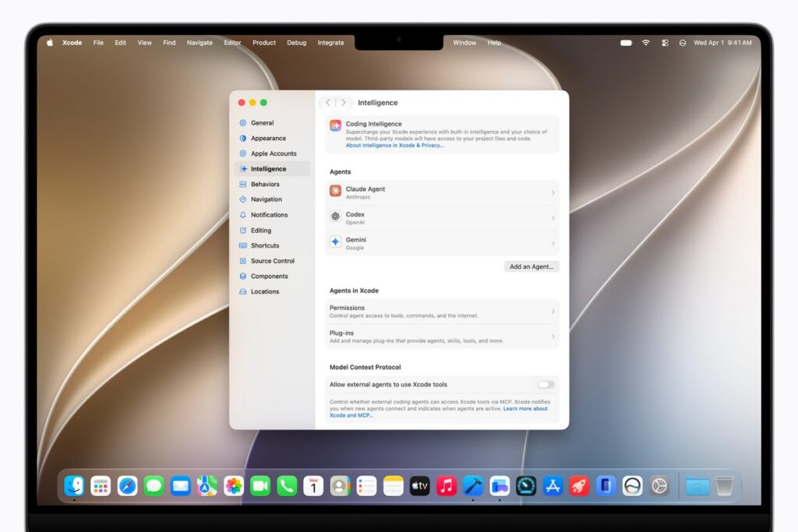Open the Integrate menu
The width and height of the screenshot is (798, 532).
point(330,43)
